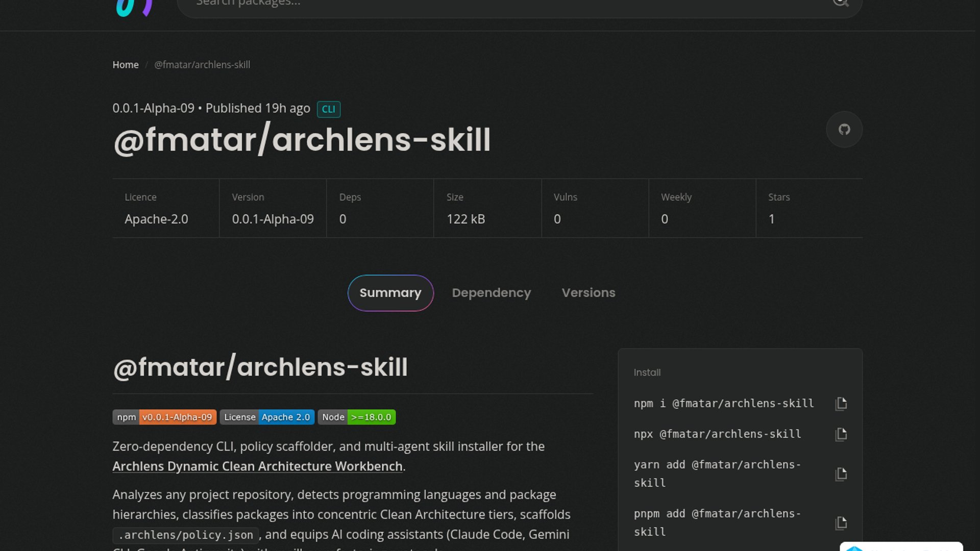Click the npx @fmatar/archlens-skill command text
Image resolution: width=980 pixels, height=551 pixels.
pos(717,434)
